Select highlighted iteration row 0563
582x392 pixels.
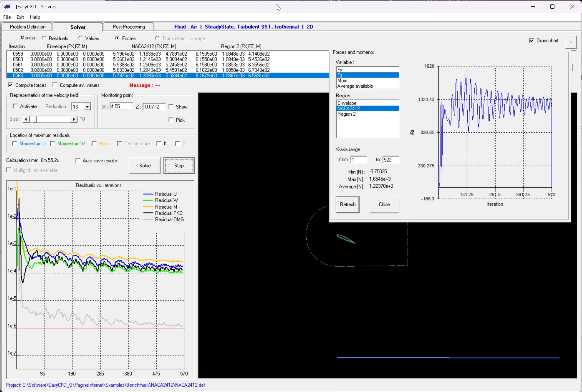point(168,76)
